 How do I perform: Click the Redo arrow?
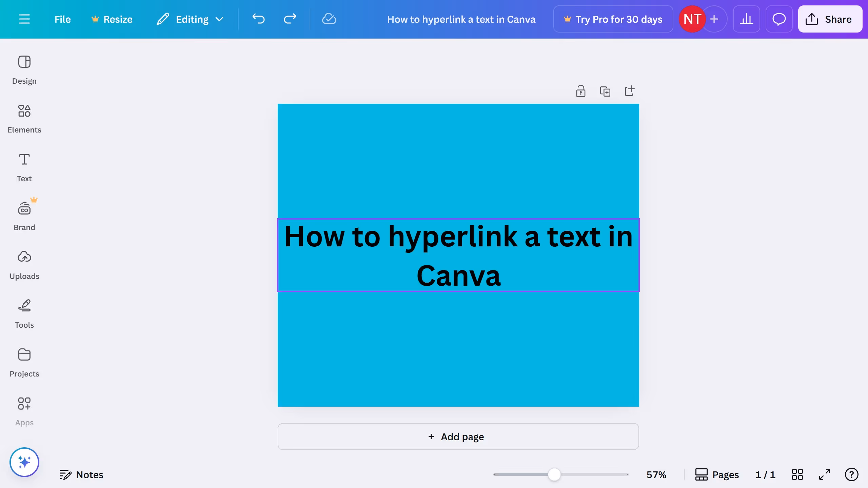290,19
